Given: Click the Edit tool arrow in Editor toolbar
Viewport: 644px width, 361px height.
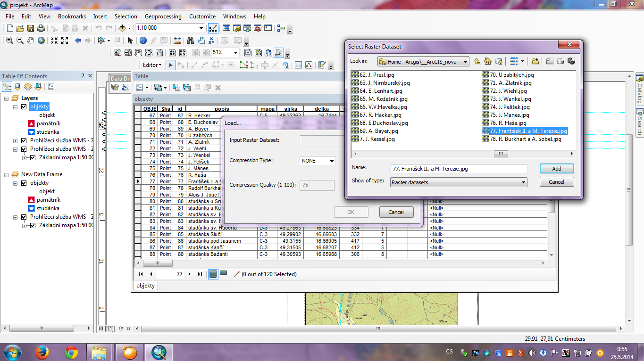Looking at the screenshot, I should point(171,65).
